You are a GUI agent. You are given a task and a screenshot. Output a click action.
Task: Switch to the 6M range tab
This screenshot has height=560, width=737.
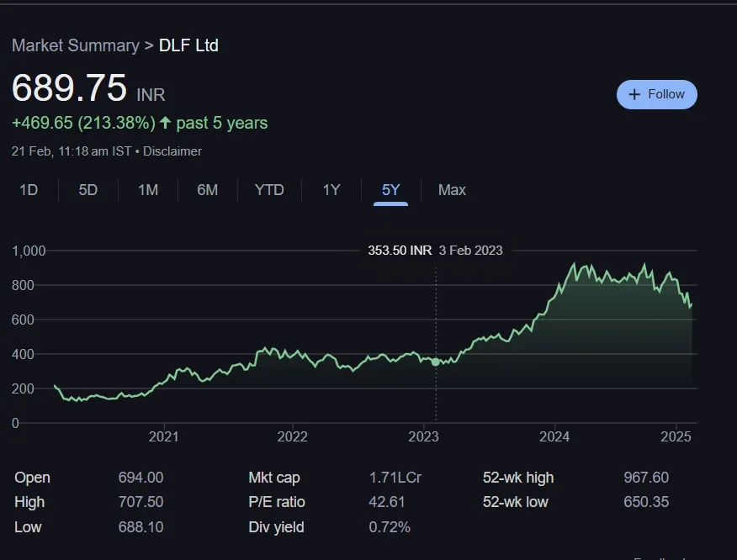(x=207, y=190)
